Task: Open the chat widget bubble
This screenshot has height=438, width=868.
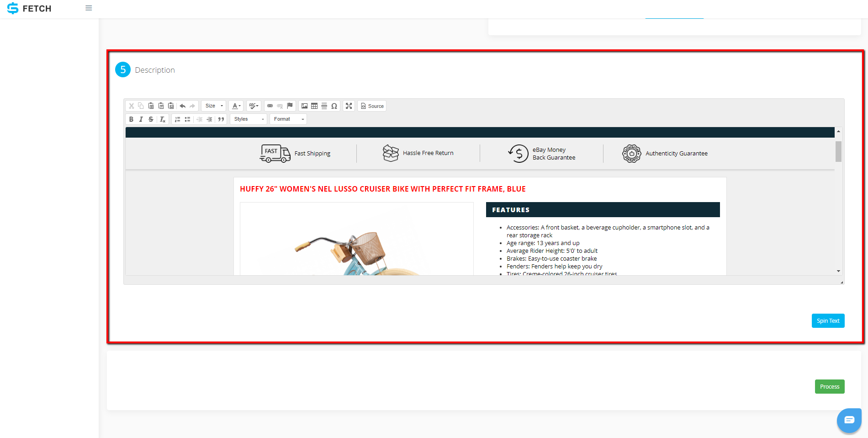Action: click(x=849, y=420)
